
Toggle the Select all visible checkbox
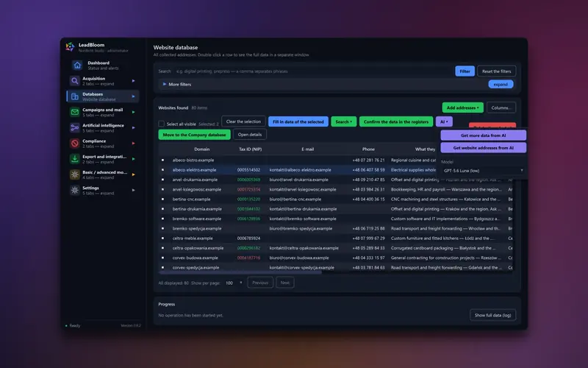click(x=161, y=124)
